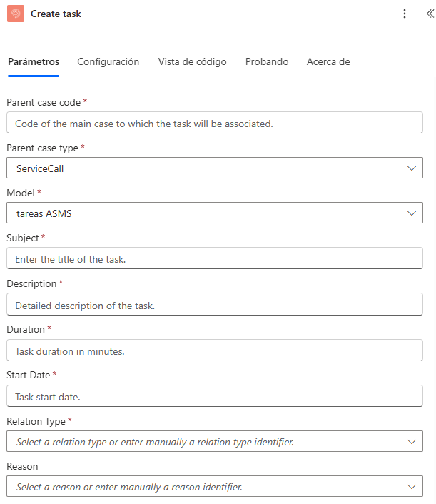Expand the Parent case type dropdown

(411, 168)
